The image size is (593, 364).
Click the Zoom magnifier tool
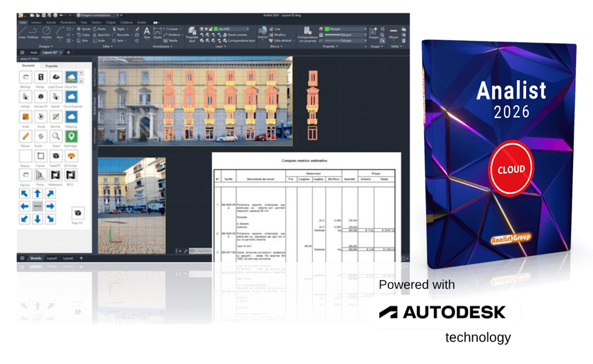pyautogui.click(x=56, y=136)
